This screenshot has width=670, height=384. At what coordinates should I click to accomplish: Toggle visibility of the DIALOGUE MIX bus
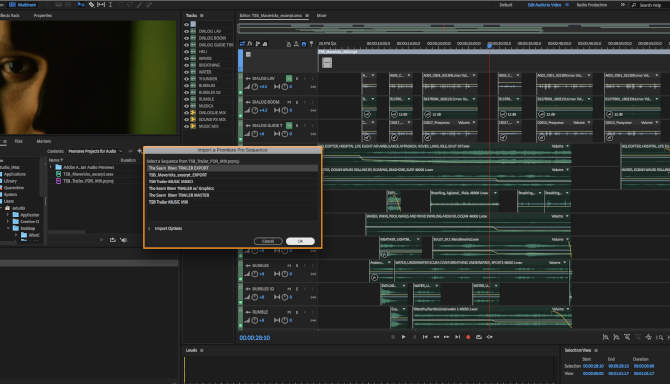tap(186, 113)
